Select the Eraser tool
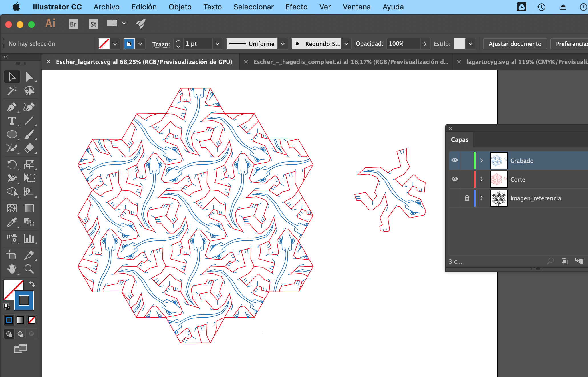Viewport: 588px width, 377px height. click(29, 148)
